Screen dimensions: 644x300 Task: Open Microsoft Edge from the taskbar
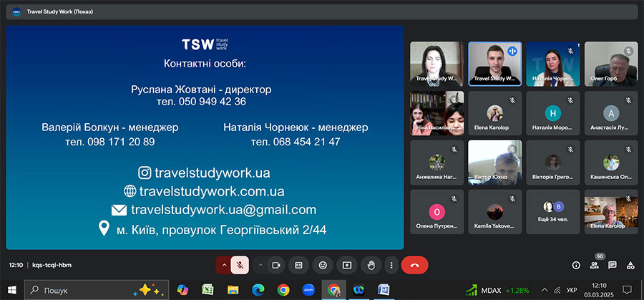[x=258, y=290]
